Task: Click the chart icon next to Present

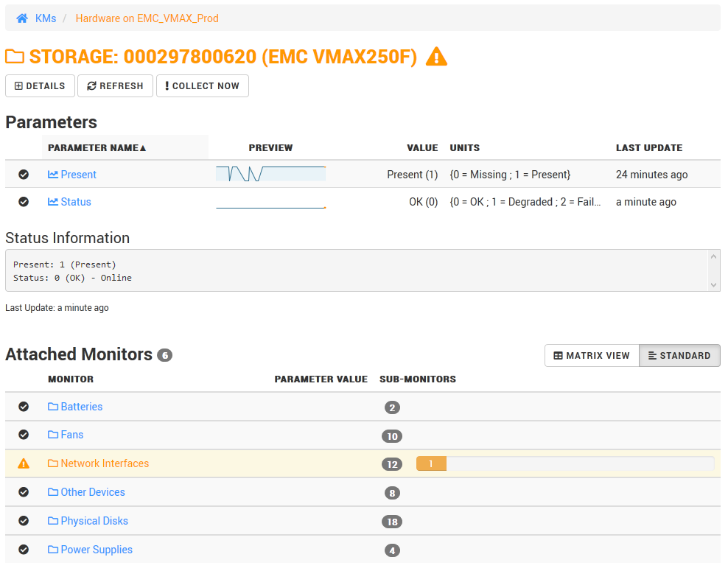Action: point(53,175)
